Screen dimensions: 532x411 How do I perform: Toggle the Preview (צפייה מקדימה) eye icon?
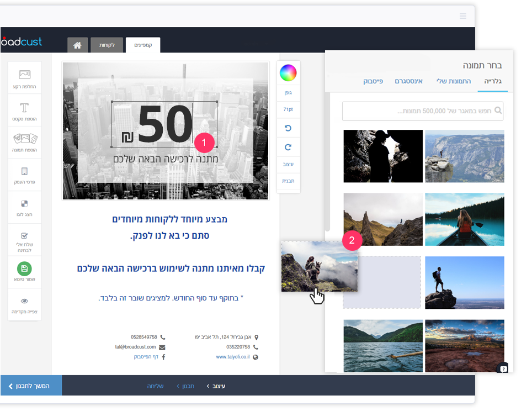(24, 301)
